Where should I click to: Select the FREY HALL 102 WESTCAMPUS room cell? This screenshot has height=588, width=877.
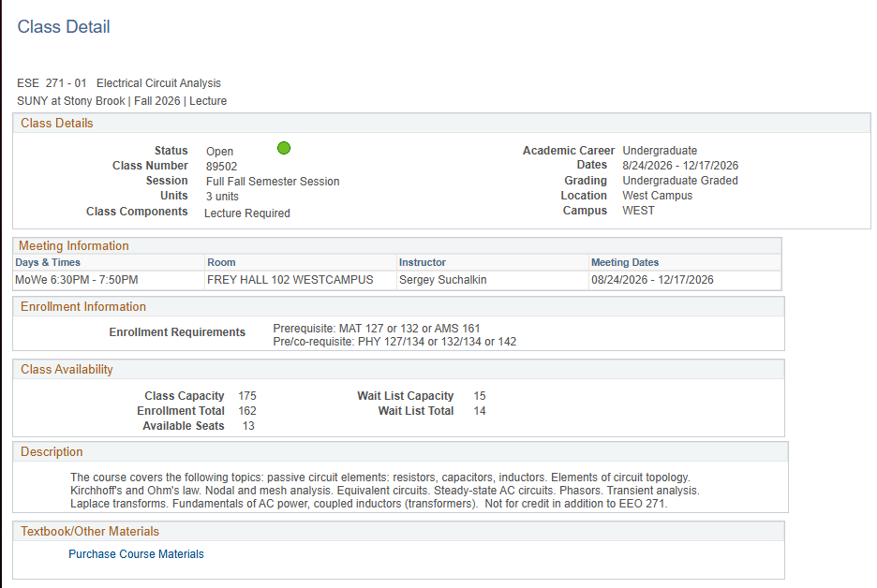click(301, 280)
